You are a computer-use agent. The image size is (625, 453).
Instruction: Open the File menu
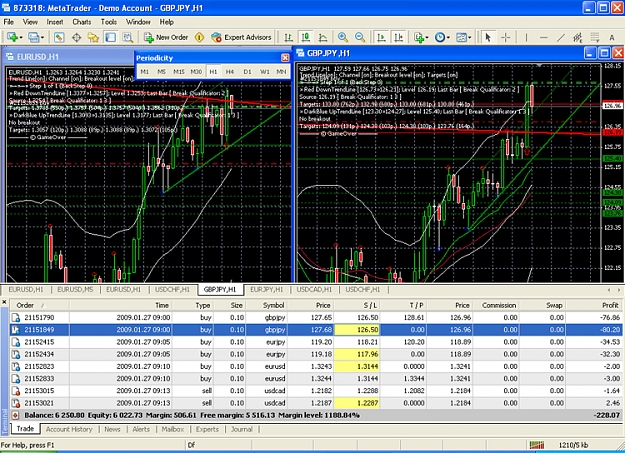pos(8,22)
